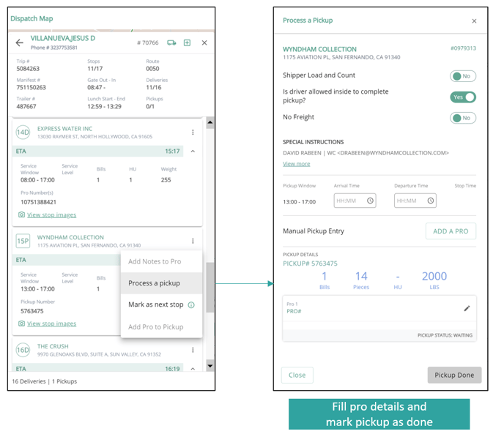Click the back arrow beside driver name

(x=20, y=43)
